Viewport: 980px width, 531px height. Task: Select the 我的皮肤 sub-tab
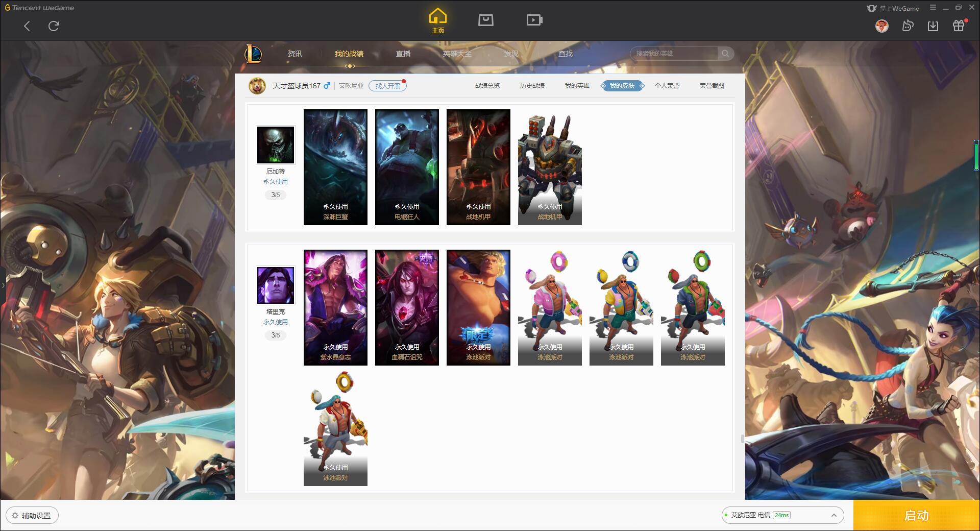pyautogui.click(x=622, y=86)
